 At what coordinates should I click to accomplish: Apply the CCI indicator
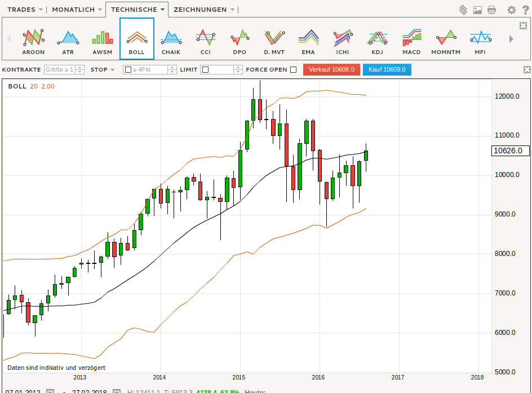coord(206,42)
